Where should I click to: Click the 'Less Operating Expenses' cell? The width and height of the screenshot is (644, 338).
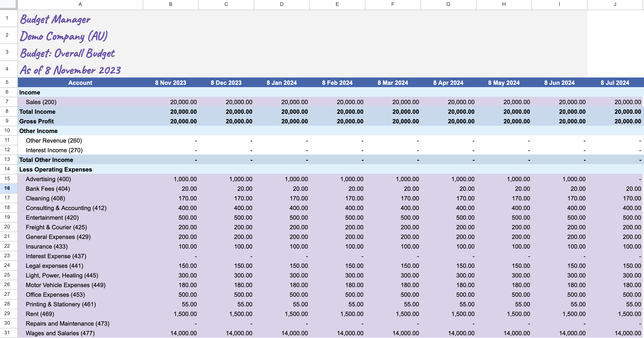point(80,169)
